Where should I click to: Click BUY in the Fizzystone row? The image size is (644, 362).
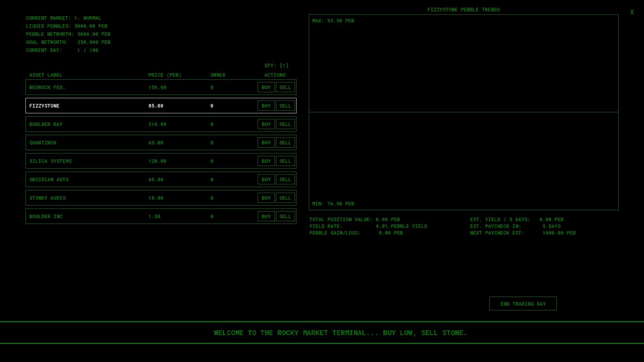coord(266,106)
